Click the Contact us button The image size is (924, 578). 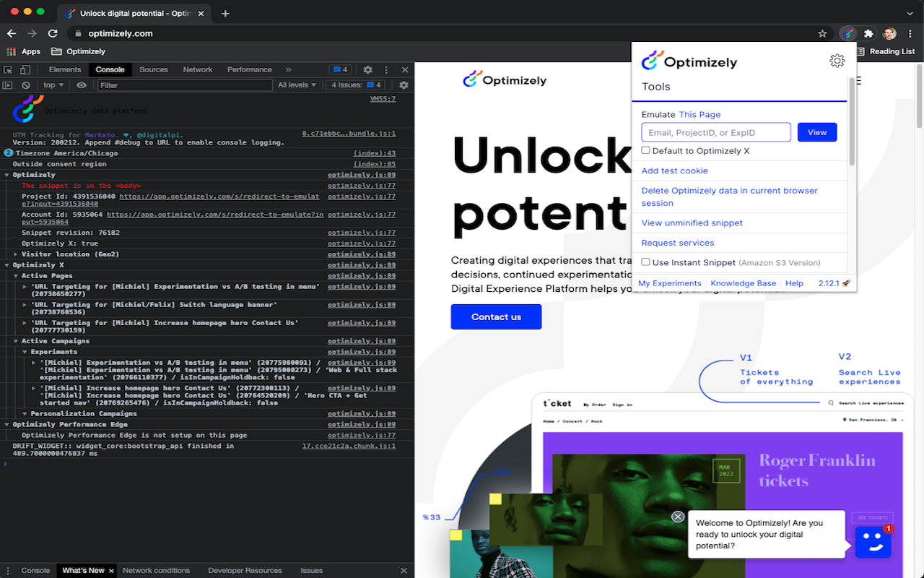pyautogui.click(x=496, y=316)
